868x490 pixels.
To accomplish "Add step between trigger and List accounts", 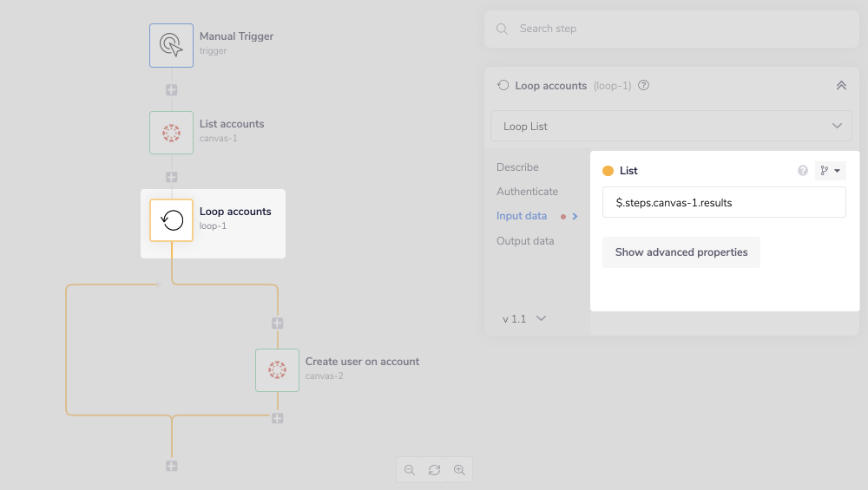I will [171, 90].
